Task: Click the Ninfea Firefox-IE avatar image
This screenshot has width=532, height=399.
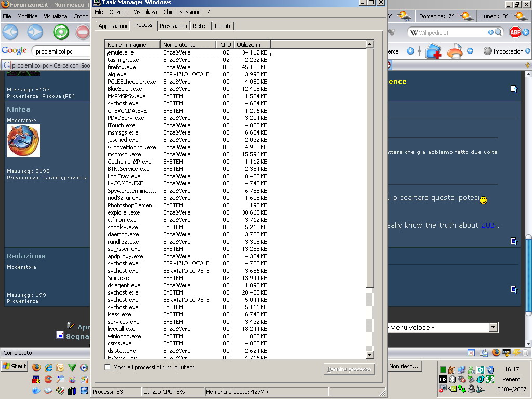Action: click(23, 140)
